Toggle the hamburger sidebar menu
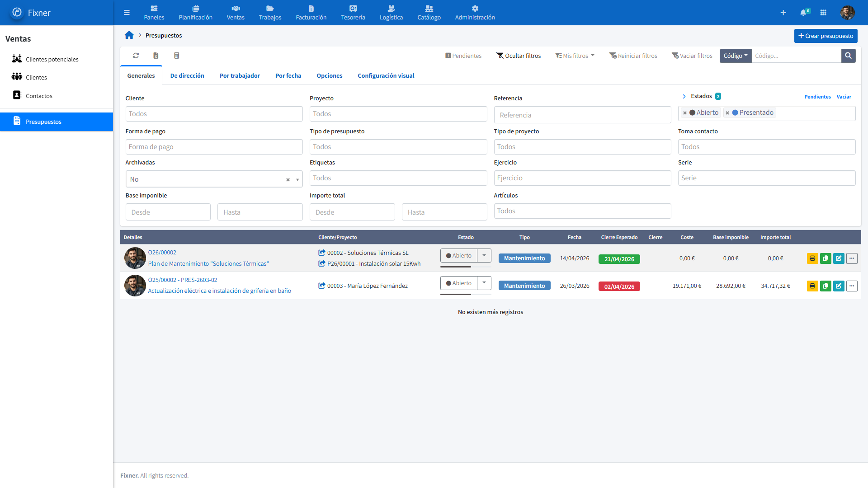The width and height of the screenshot is (868, 488). (127, 13)
